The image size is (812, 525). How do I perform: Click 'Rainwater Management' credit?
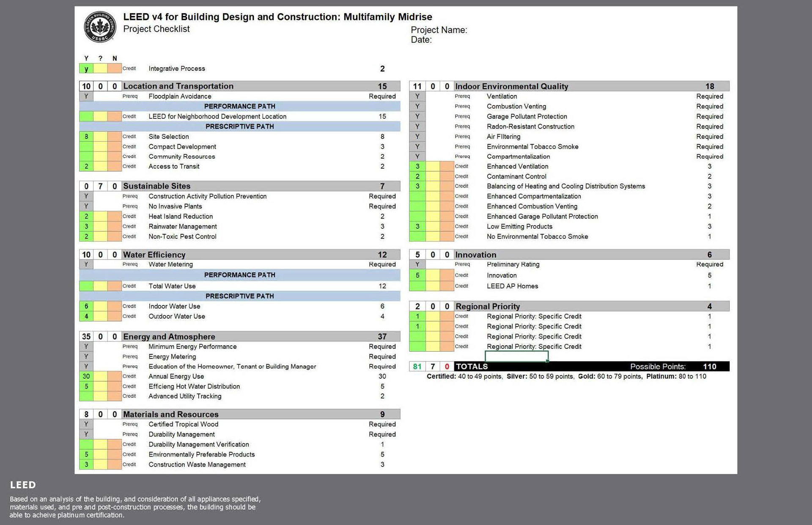click(x=183, y=227)
